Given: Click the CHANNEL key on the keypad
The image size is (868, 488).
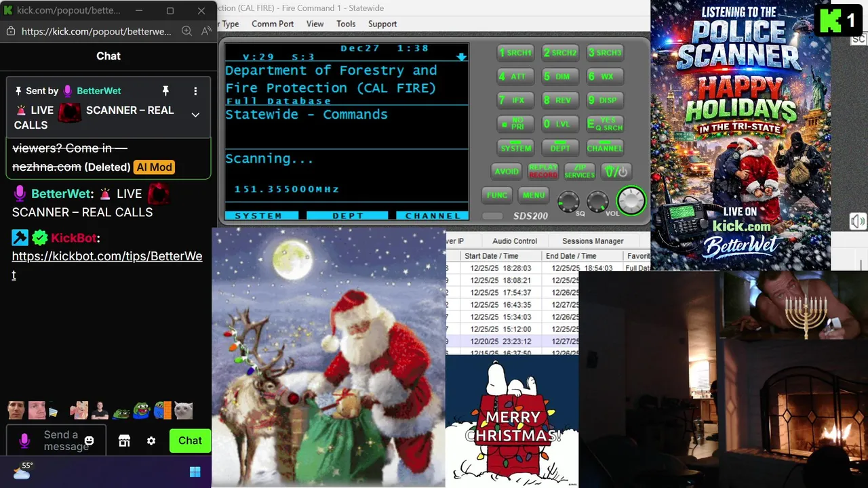Looking at the screenshot, I should click(x=604, y=148).
